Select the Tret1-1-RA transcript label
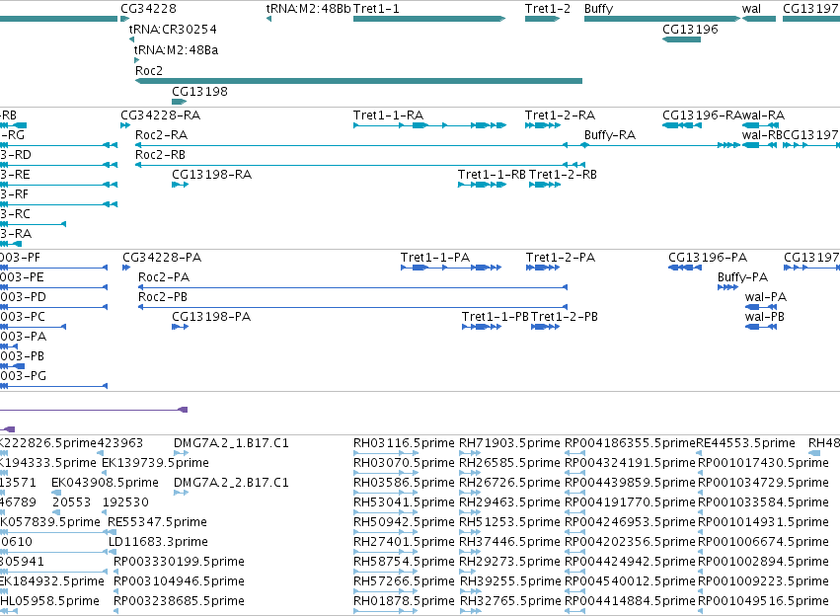Viewport: 840px width, 616px height. pyautogui.click(x=388, y=115)
